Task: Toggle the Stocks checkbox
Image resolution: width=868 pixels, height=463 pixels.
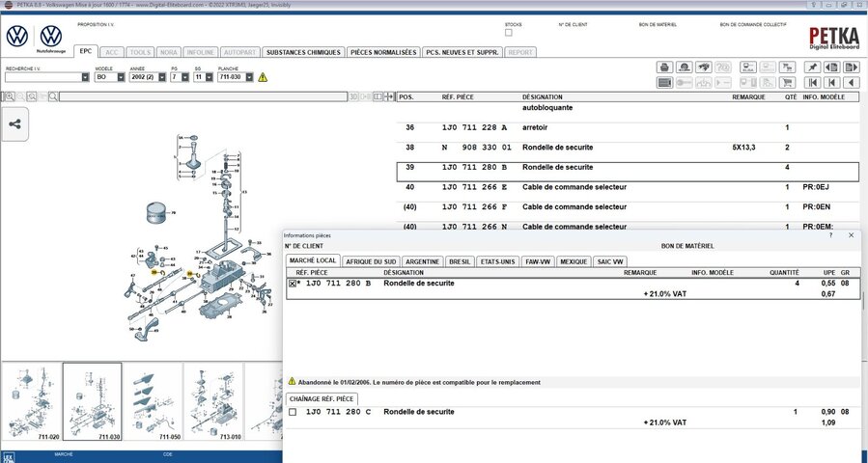Action: [x=509, y=33]
